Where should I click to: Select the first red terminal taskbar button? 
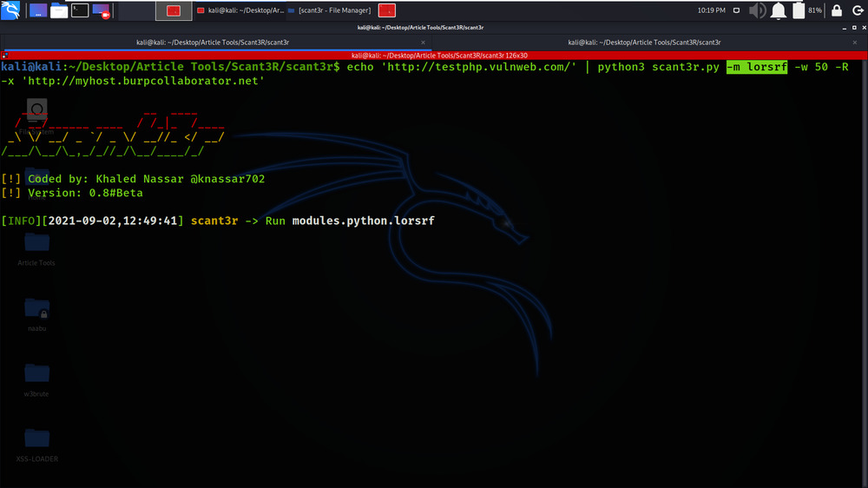[174, 10]
